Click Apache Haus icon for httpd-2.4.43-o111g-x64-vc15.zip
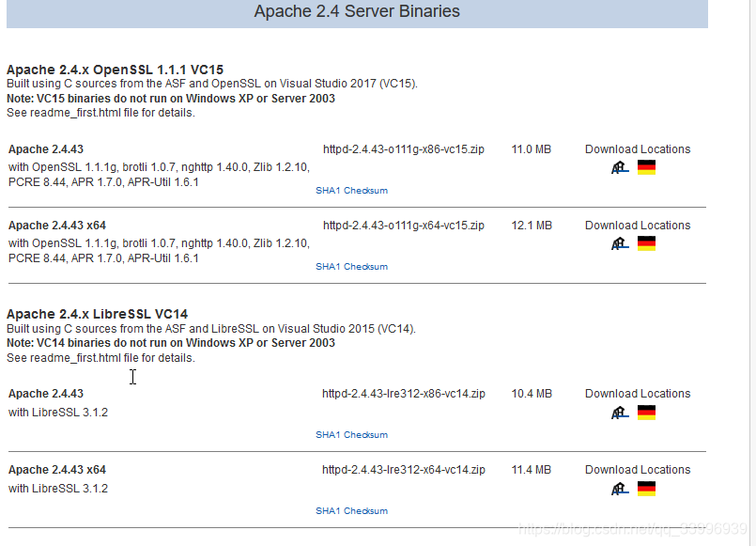The width and height of the screenshot is (756, 546). coord(620,243)
